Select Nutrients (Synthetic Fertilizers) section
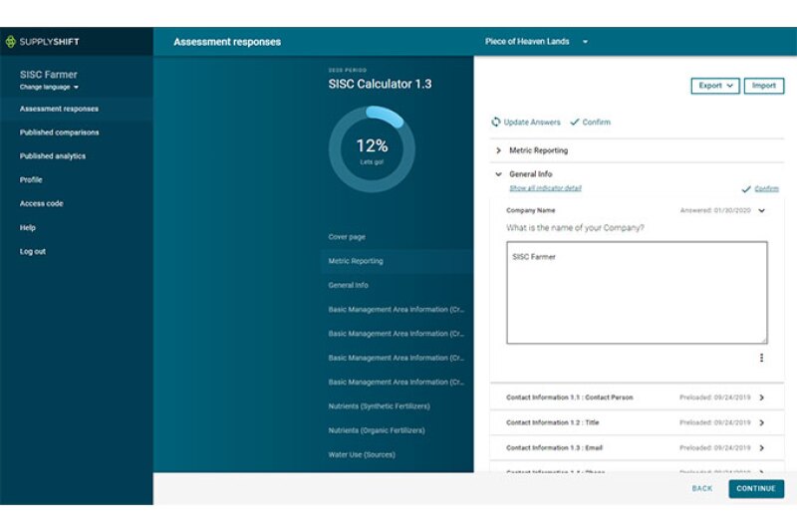 380,406
